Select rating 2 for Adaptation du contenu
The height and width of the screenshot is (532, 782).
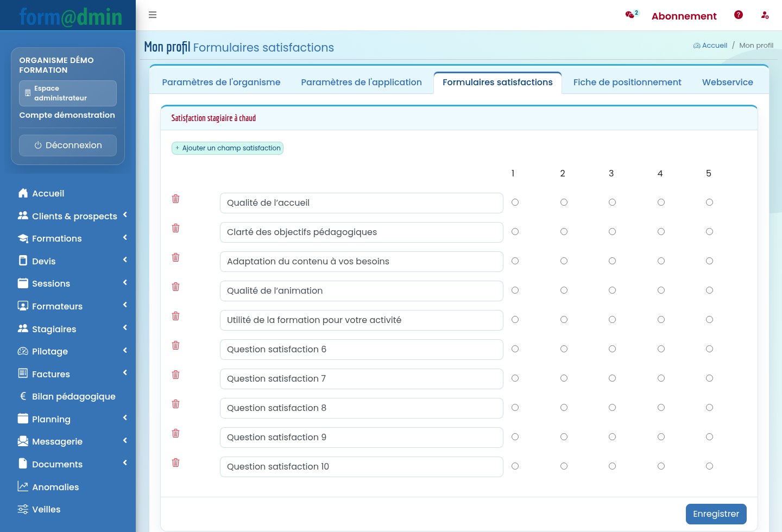tap(564, 261)
